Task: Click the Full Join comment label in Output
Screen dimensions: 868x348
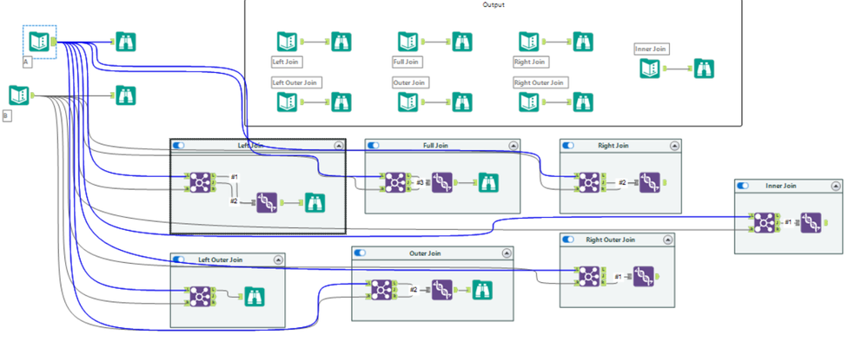Action: 407,62
